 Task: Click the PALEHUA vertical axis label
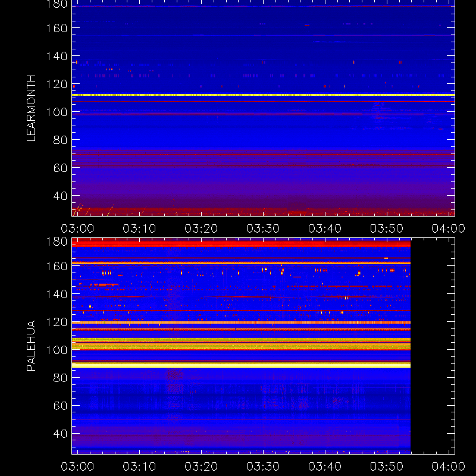click(x=32, y=346)
